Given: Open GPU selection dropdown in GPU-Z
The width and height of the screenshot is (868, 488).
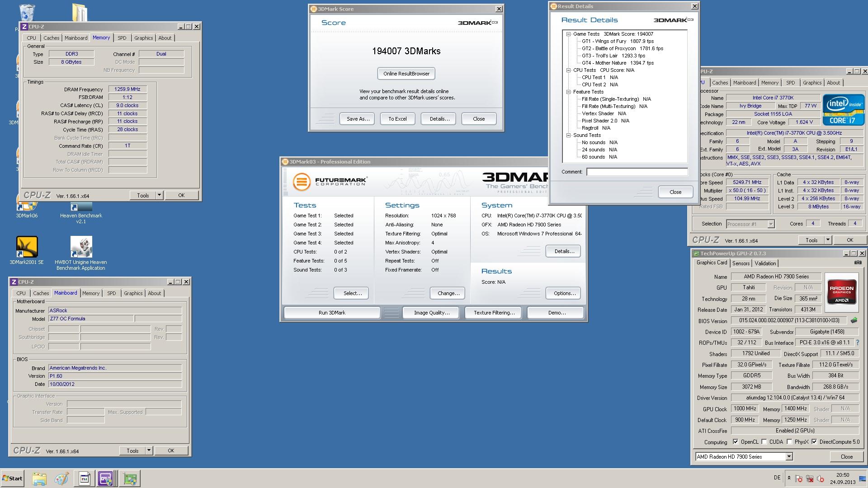Looking at the screenshot, I should coord(789,457).
